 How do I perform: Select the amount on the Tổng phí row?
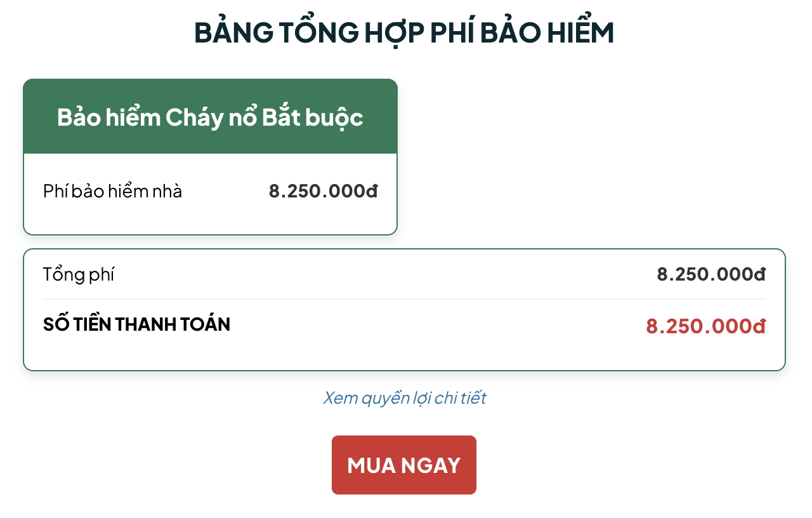[x=711, y=275]
